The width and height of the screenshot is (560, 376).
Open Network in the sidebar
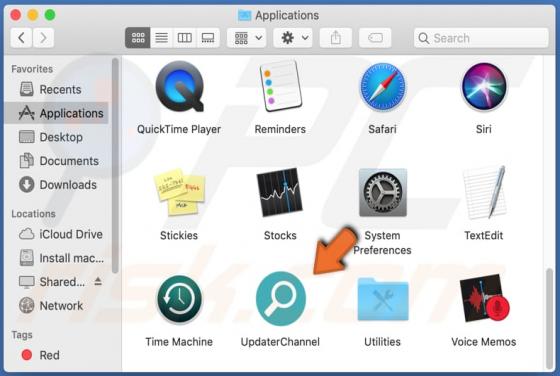point(56,306)
